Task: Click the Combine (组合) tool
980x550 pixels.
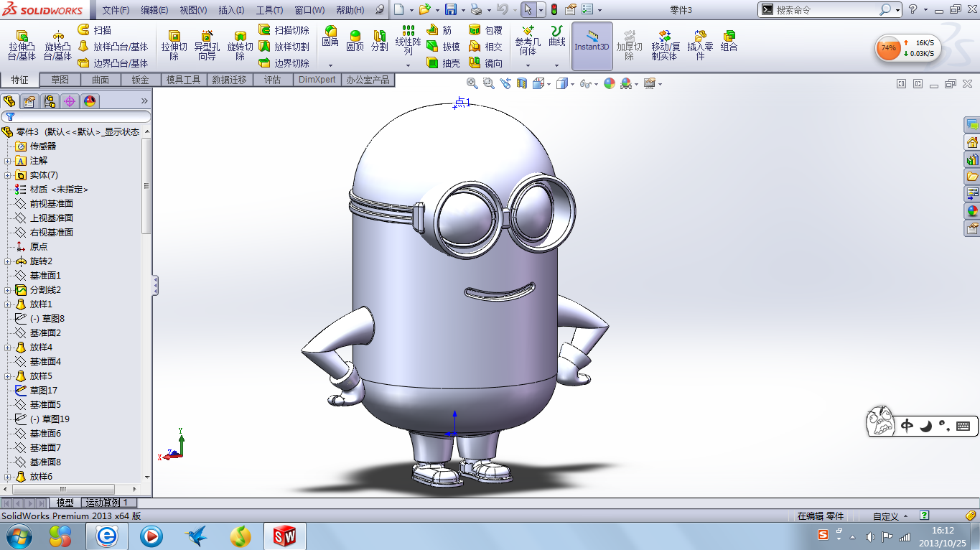Action: (729, 41)
